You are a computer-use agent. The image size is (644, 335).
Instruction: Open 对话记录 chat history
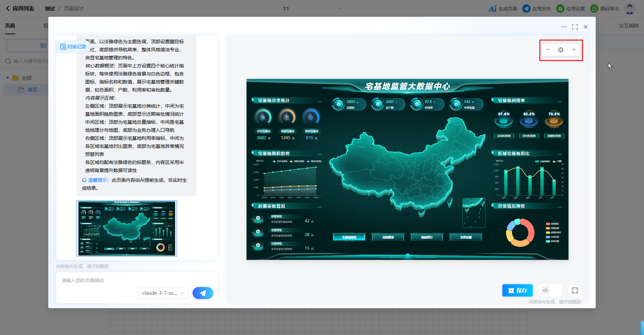pyautogui.click(x=73, y=47)
